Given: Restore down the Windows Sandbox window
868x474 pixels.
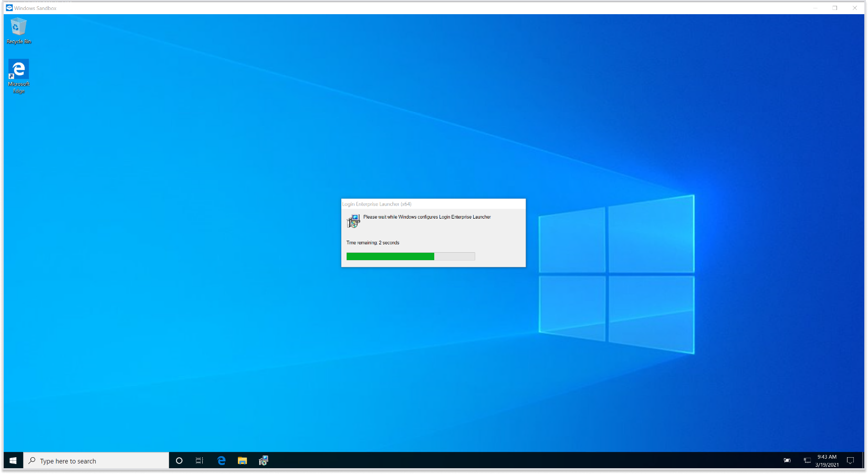Looking at the screenshot, I should [x=835, y=8].
